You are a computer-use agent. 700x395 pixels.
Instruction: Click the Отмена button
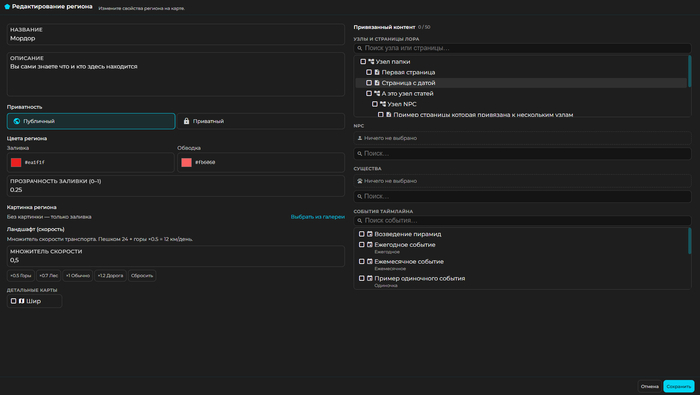pos(650,387)
